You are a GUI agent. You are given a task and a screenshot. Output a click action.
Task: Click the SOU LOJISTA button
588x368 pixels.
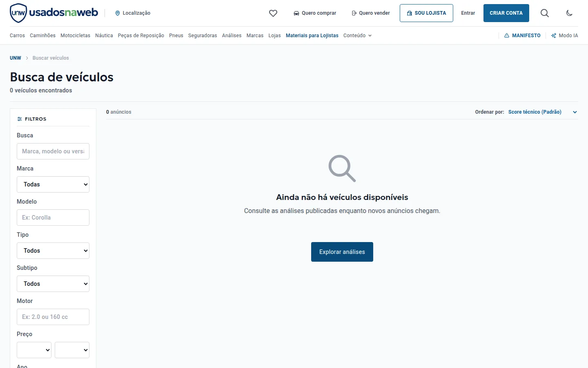tap(426, 13)
